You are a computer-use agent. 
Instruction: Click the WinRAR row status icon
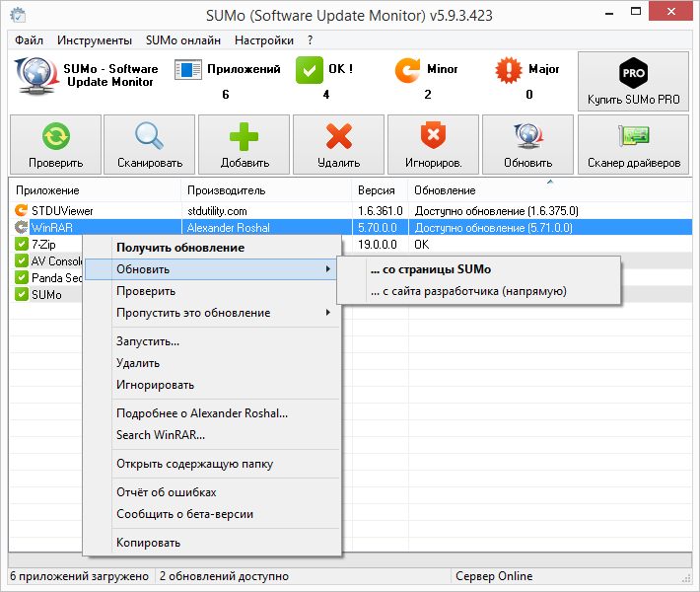click(x=21, y=227)
